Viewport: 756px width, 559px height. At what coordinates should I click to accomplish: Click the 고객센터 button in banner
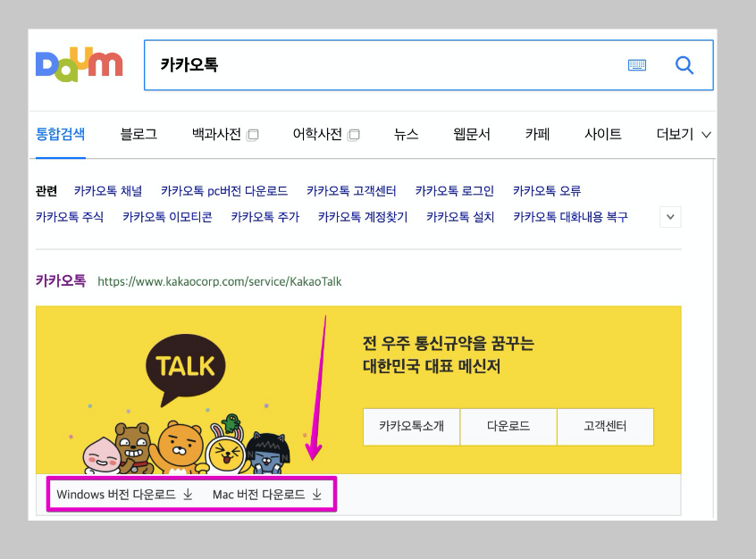606,427
